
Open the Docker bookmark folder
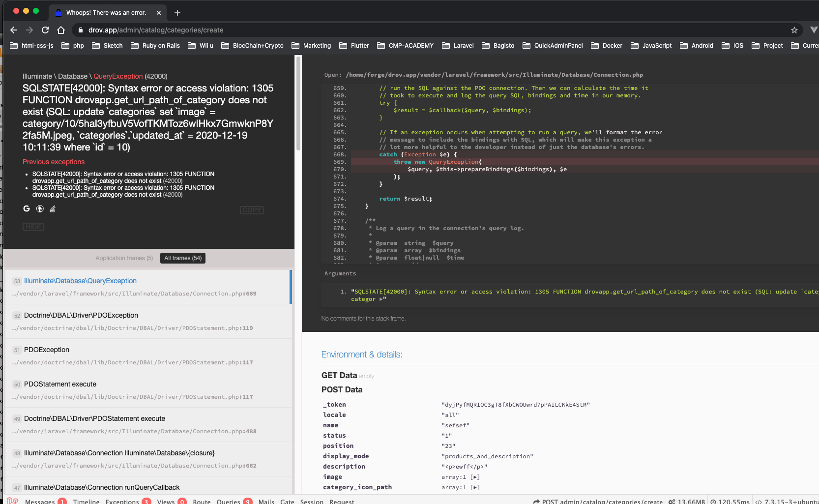click(607, 46)
